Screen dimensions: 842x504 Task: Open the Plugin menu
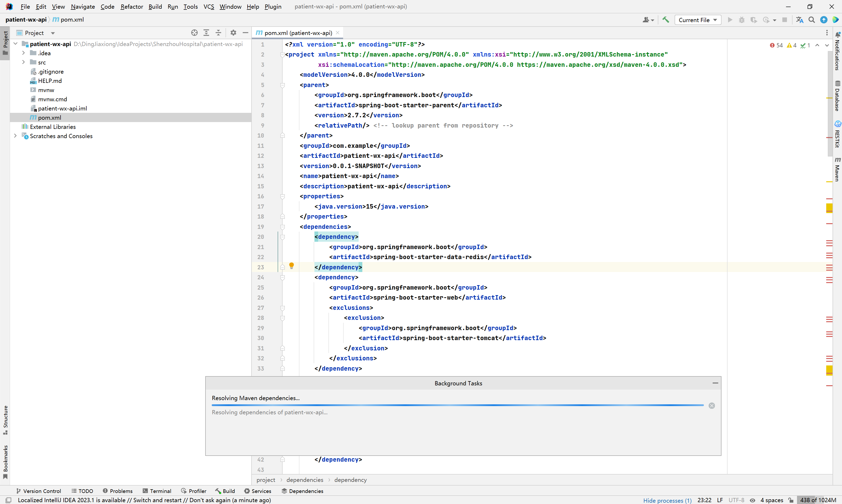tap(273, 7)
